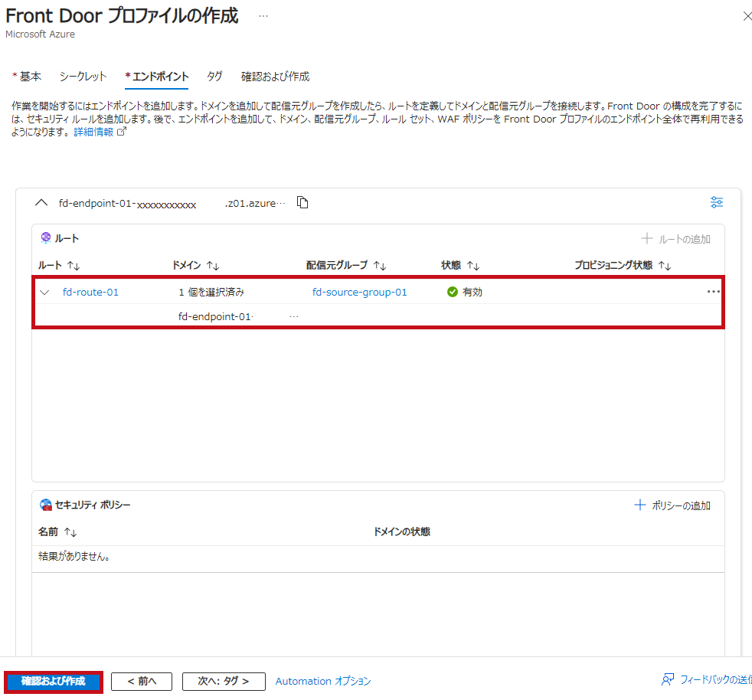Click the feedback person icon
The width and height of the screenshot is (752, 700).
click(x=668, y=679)
